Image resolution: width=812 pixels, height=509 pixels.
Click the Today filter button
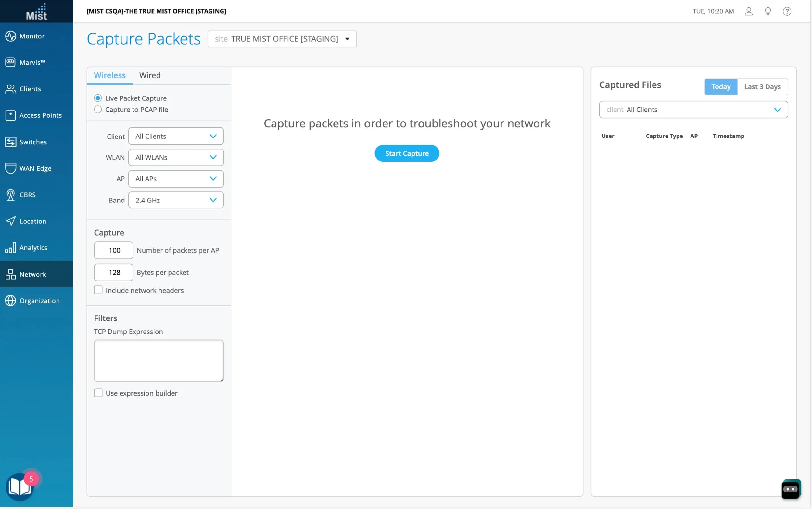point(720,87)
